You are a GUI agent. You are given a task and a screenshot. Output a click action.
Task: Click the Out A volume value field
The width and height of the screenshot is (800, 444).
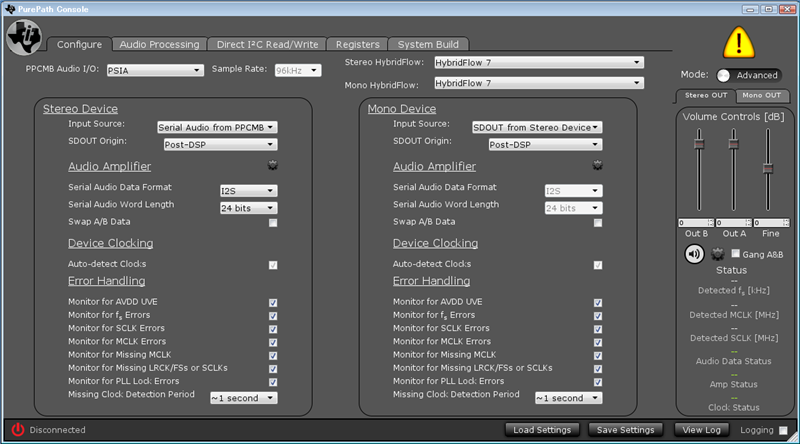tap(734, 223)
